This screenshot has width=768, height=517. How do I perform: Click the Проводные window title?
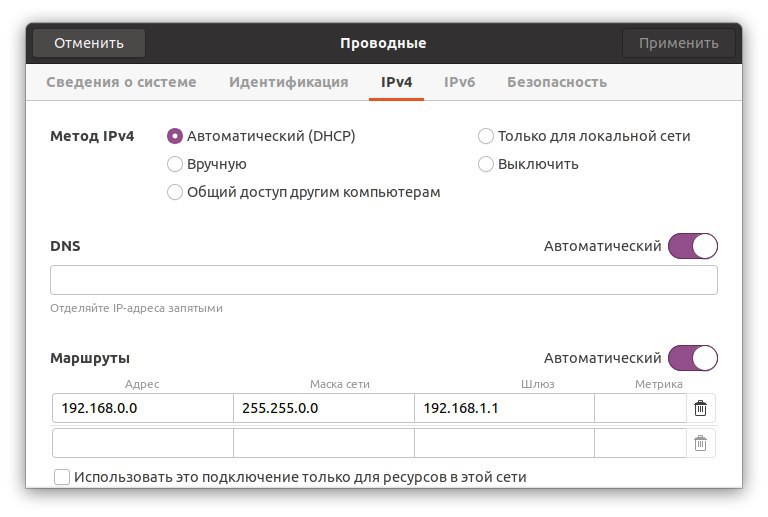coord(383,43)
